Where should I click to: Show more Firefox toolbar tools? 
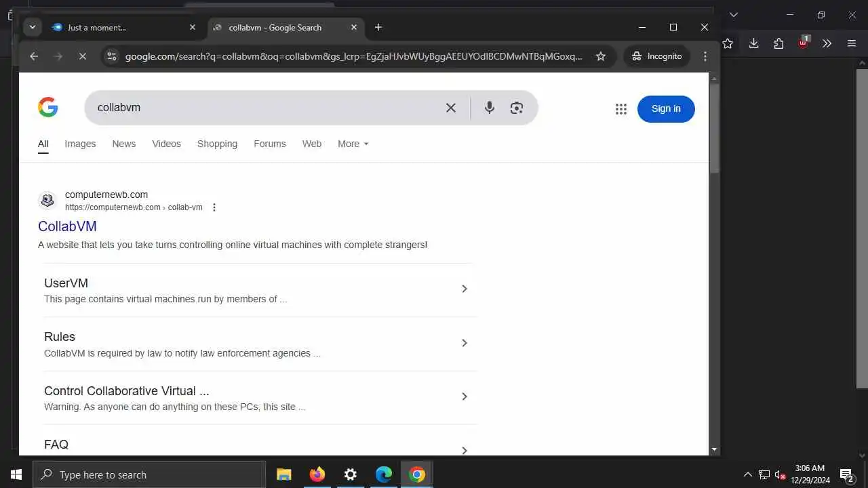point(827,43)
